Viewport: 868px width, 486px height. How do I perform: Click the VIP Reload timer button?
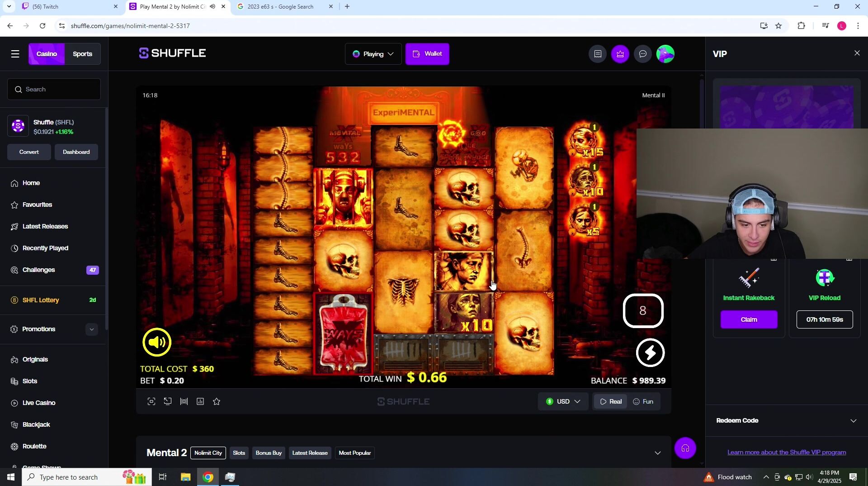coord(825,319)
